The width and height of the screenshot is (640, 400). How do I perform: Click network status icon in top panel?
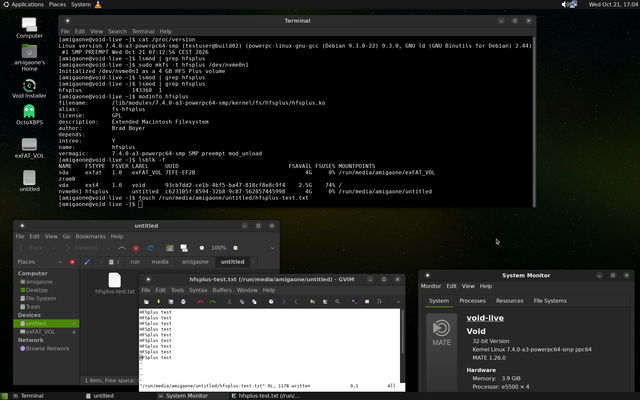tap(573, 4)
